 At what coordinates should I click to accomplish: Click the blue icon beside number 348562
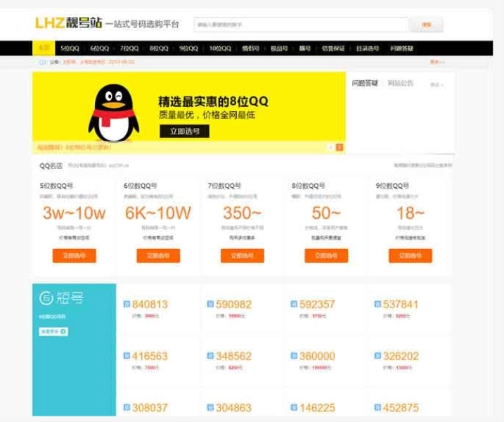point(210,356)
